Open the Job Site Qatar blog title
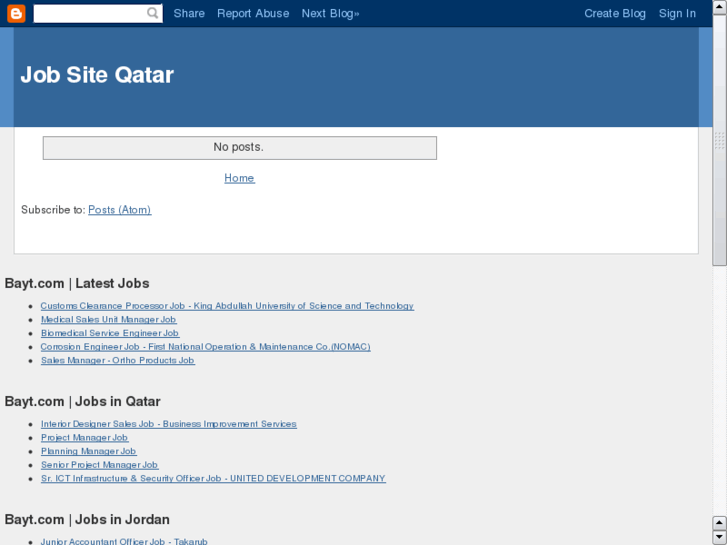This screenshot has width=727, height=545. pos(97,75)
